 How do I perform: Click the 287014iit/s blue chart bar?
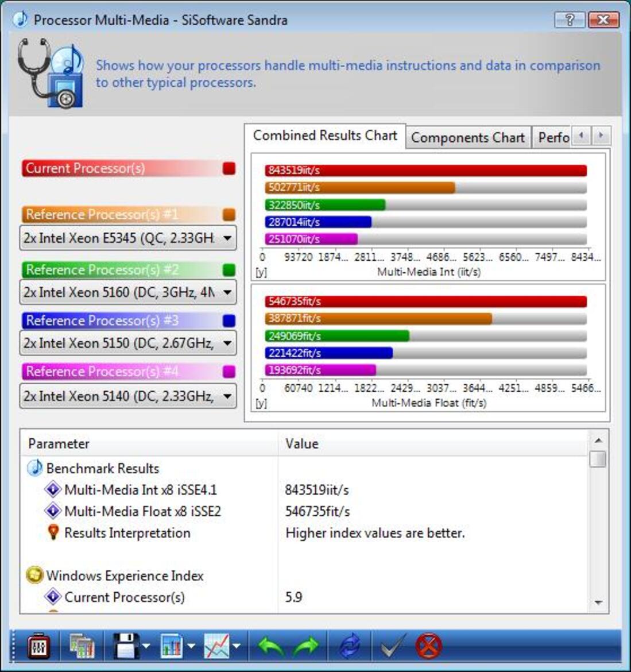tap(318, 222)
